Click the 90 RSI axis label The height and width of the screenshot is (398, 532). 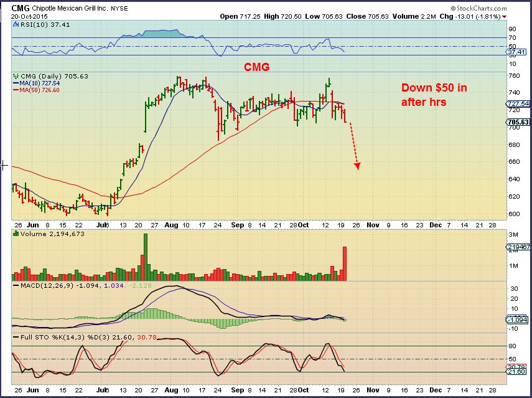[512, 29]
